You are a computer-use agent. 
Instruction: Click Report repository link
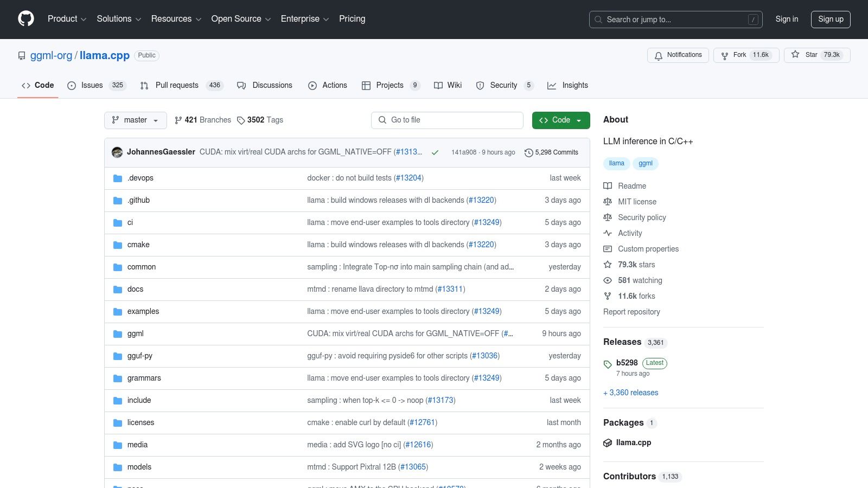pos(631,312)
